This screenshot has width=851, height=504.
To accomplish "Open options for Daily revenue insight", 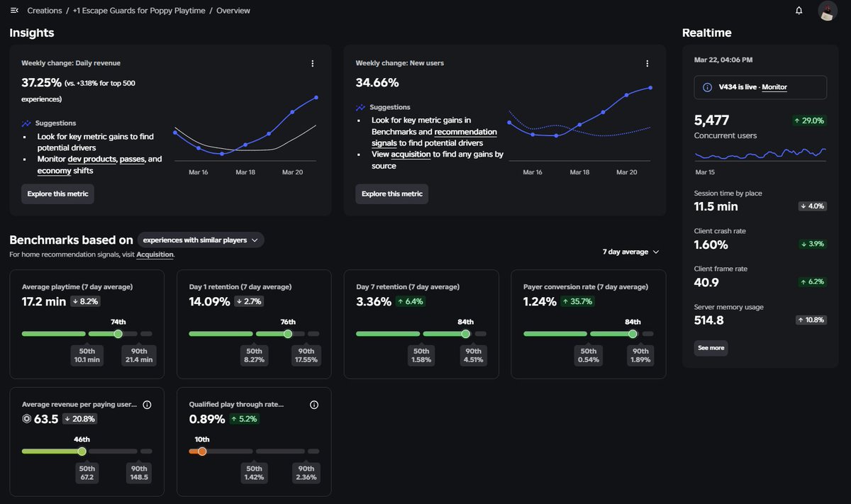I will [313, 63].
